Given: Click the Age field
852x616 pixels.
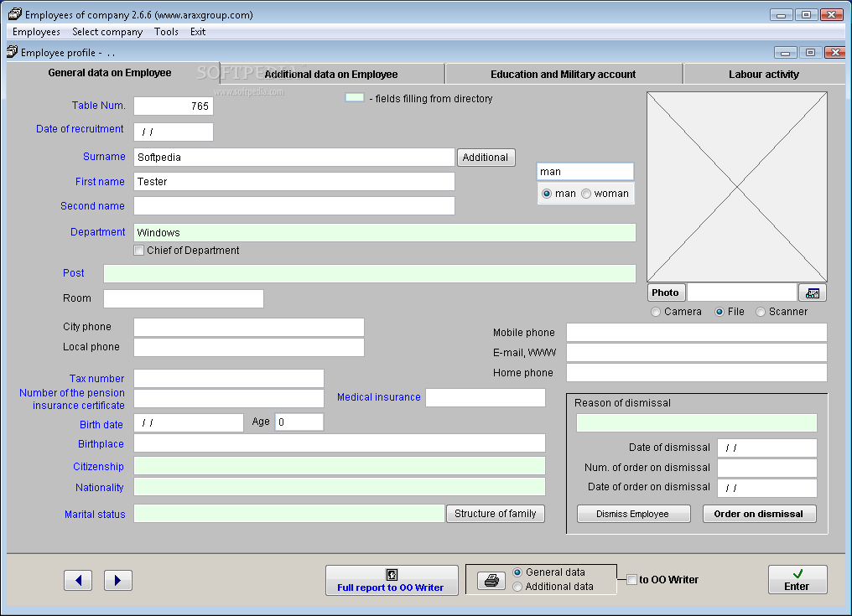Looking at the screenshot, I should click(299, 422).
